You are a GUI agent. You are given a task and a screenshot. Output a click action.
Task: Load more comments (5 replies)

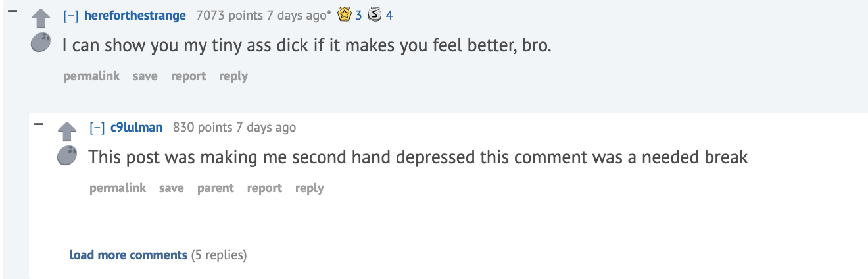tap(128, 255)
